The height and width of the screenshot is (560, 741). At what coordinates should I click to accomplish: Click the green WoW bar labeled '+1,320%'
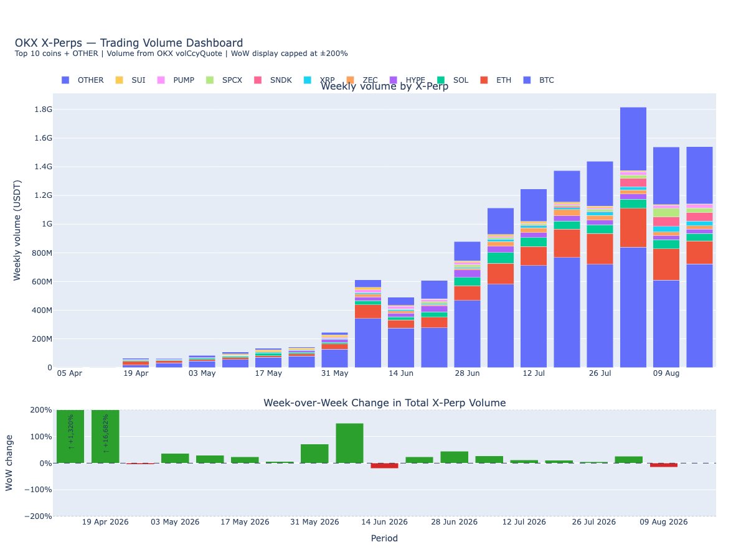pyautogui.click(x=70, y=436)
